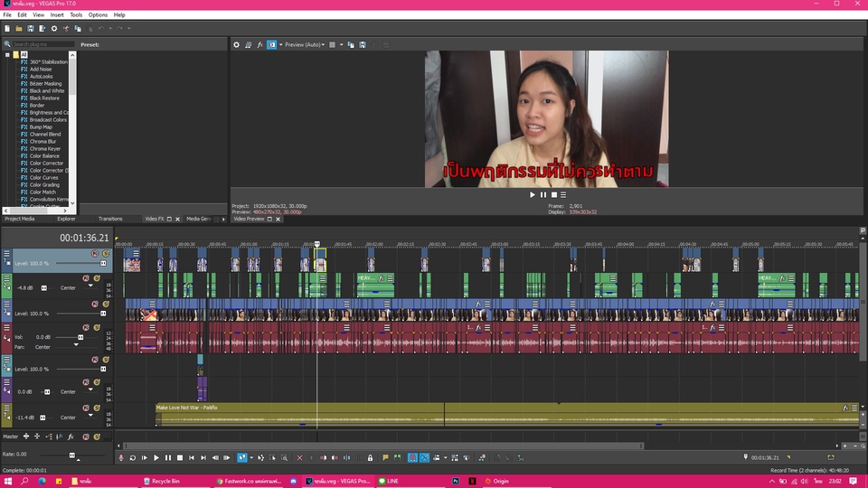The width and height of the screenshot is (868, 488).
Task: Click the Record microphone icon in transport
Action: click(120, 457)
